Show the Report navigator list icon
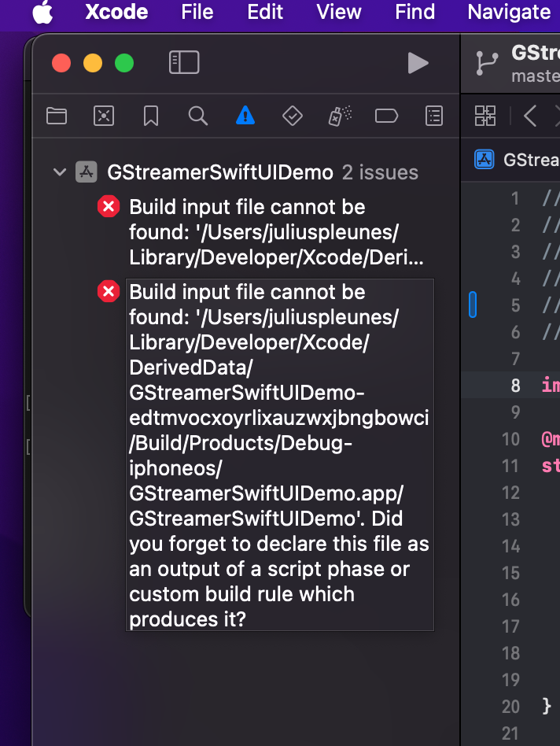 click(434, 116)
